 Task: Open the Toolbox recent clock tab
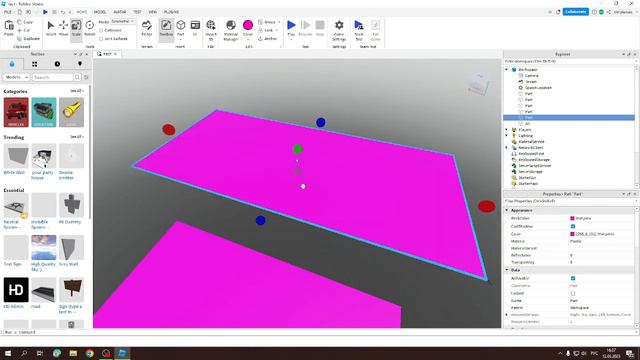pos(57,64)
